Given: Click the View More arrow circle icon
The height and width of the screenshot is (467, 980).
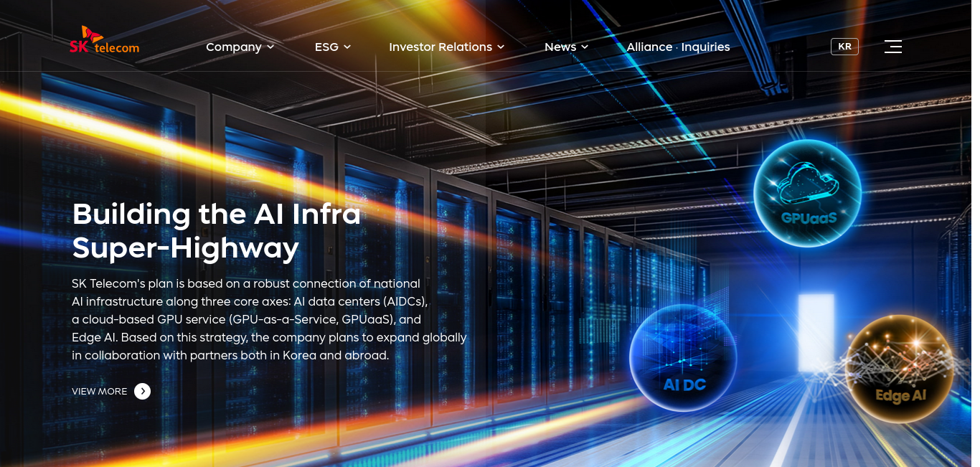Looking at the screenshot, I should 143,391.
